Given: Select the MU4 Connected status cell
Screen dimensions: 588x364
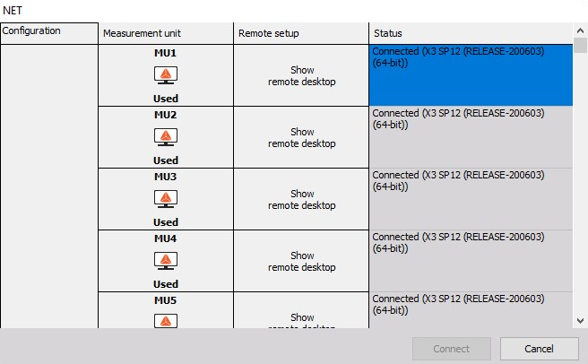Looking at the screenshot, I should click(x=471, y=261).
